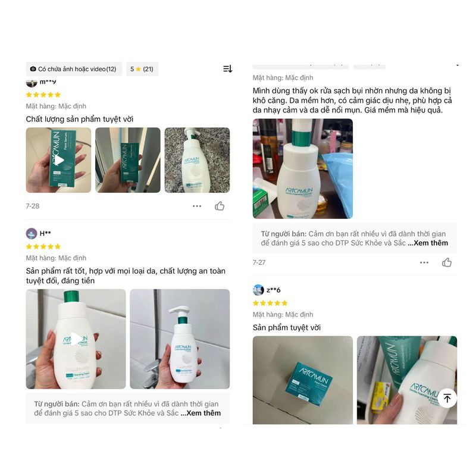This screenshot has width=476, height=476.
Task: Like the 7-27 review with thumbs-up
Action: tap(447, 262)
